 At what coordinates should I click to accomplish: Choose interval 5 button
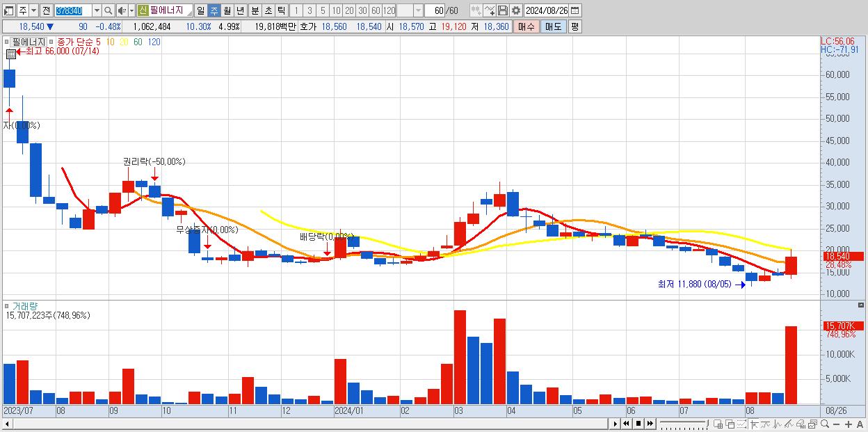[322, 10]
